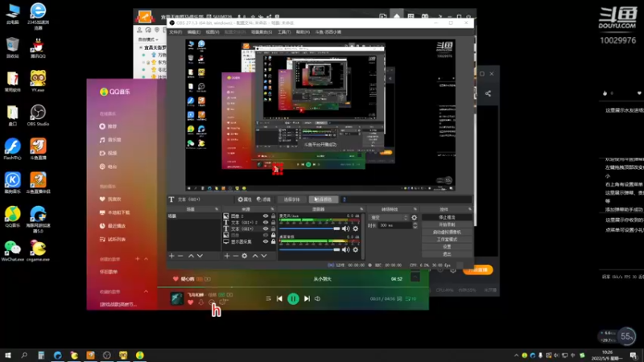The width and height of the screenshot is (644, 362).
Task: Click the 选择字体 button in source toolbar
Action: pos(291,200)
